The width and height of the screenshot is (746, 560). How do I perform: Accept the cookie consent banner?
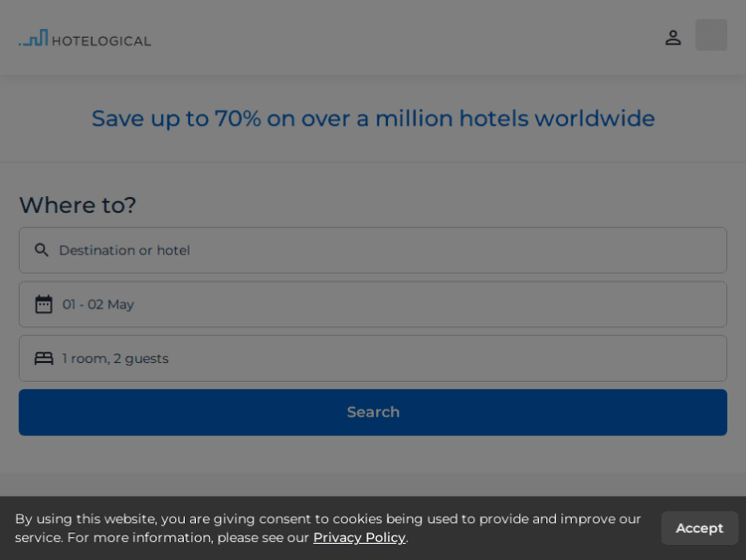point(699,528)
